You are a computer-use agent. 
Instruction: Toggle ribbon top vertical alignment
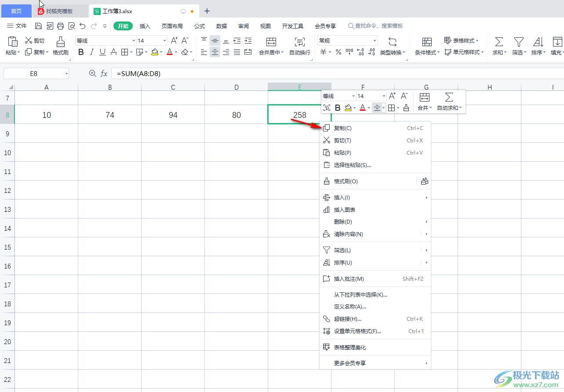pos(204,40)
